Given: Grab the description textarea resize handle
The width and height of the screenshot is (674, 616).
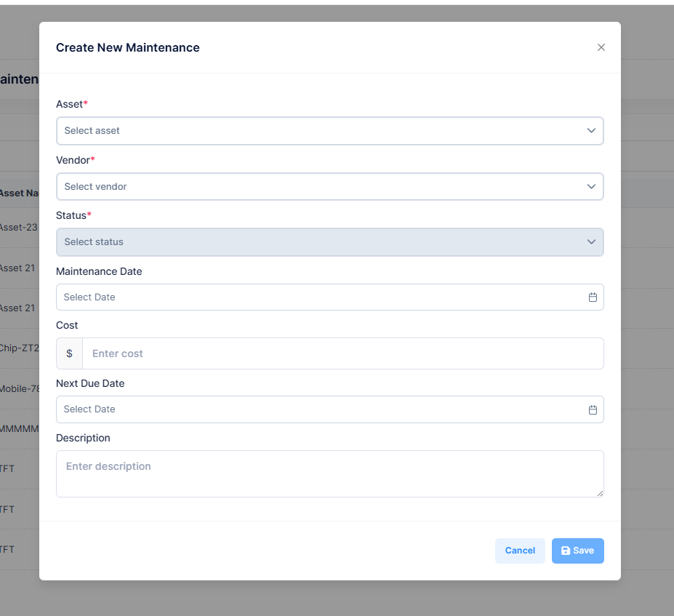Looking at the screenshot, I should coord(600,494).
